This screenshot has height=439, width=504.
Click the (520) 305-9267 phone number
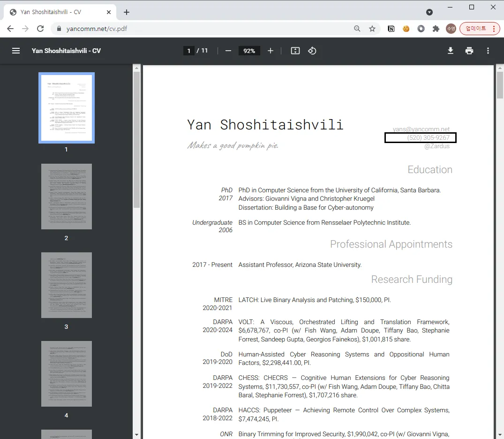click(429, 137)
